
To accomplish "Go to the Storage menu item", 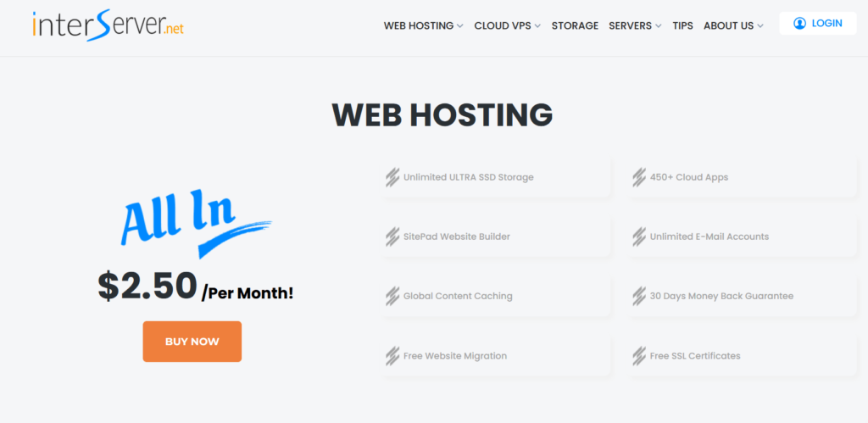I will [575, 25].
